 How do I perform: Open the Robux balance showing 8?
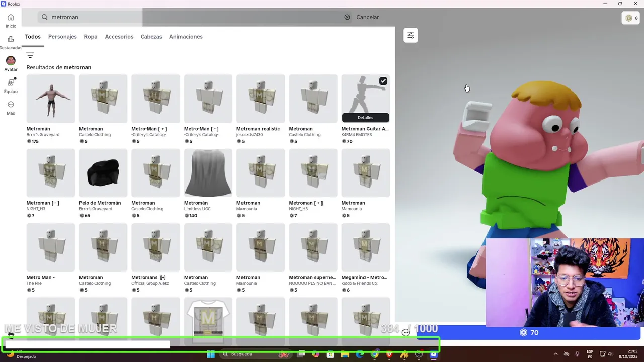(x=631, y=18)
